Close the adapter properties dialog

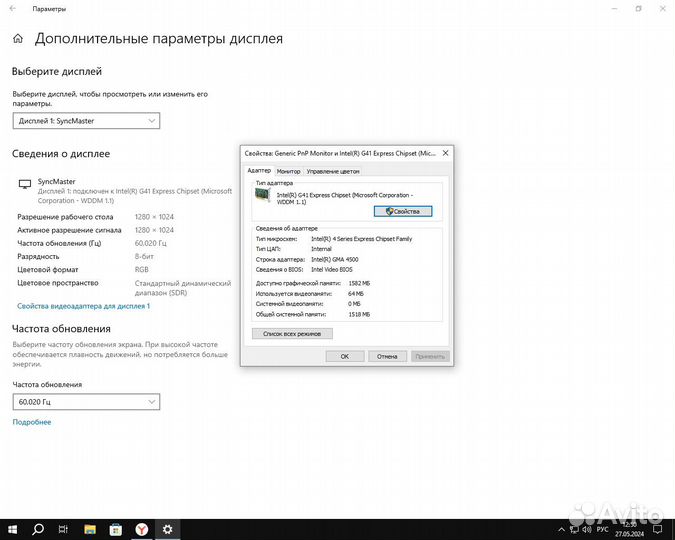tap(446, 153)
